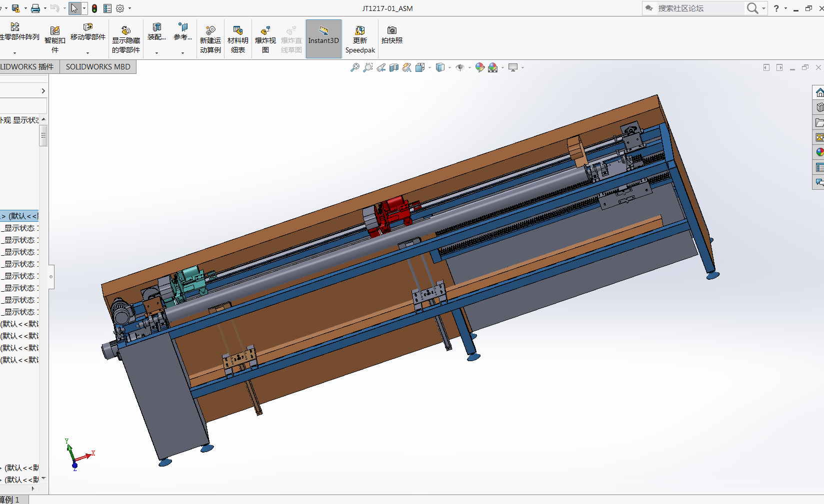The width and height of the screenshot is (824, 504).
Task: Click New Motion Study (新建运动算例)
Action: coord(210,39)
